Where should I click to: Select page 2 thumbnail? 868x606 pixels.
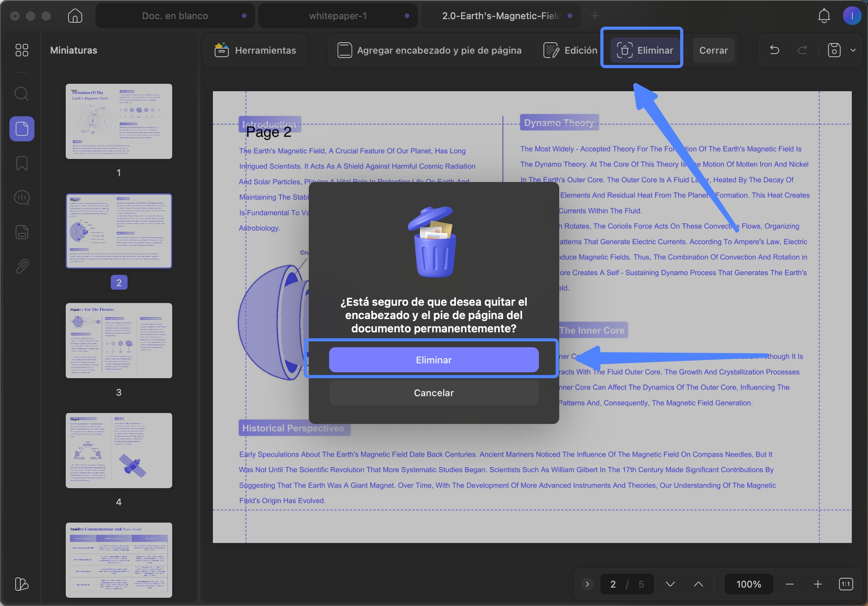click(x=119, y=231)
